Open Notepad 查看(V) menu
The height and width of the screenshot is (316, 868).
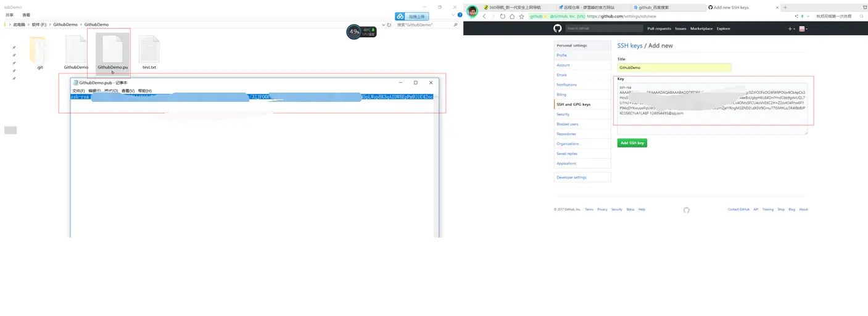pyautogui.click(x=128, y=91)
